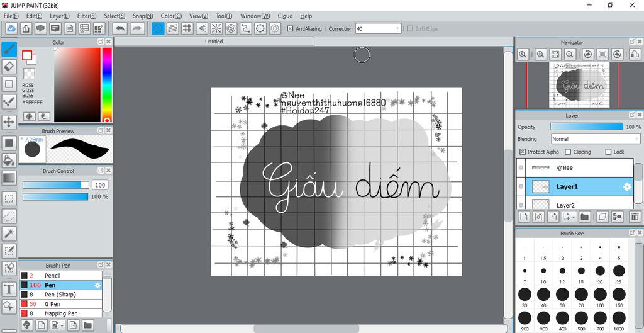
Task: Select the Brush tool in left toolbar
Action: (x=9, y=49)
